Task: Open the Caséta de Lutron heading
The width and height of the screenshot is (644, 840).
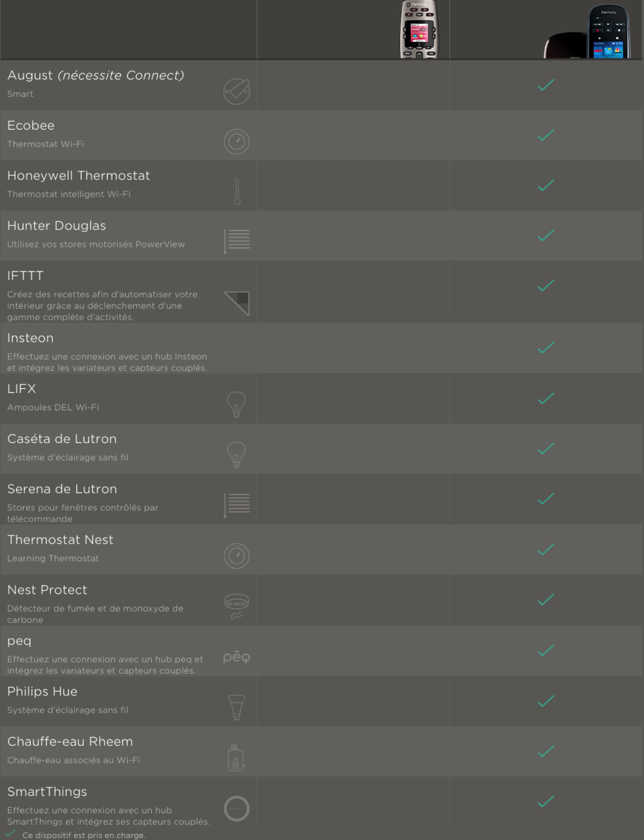Action: (62, 438)
